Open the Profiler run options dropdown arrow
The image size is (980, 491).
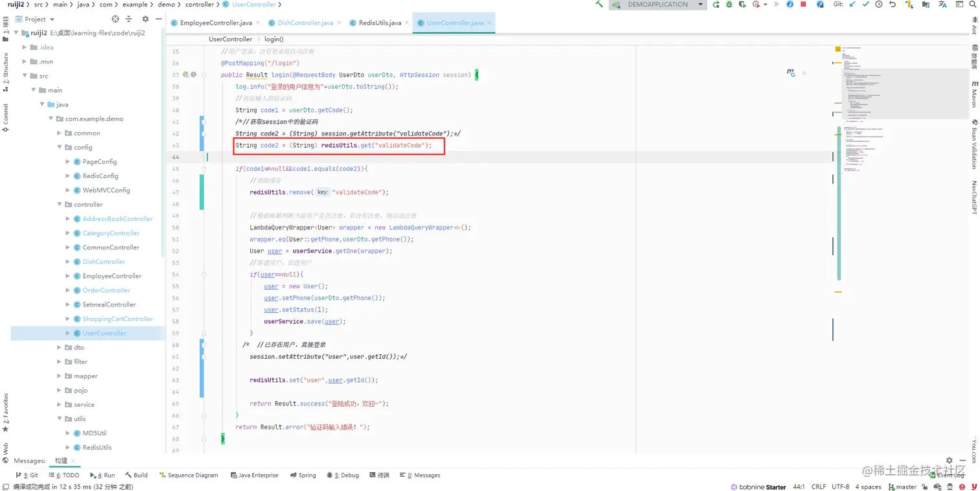765,5
